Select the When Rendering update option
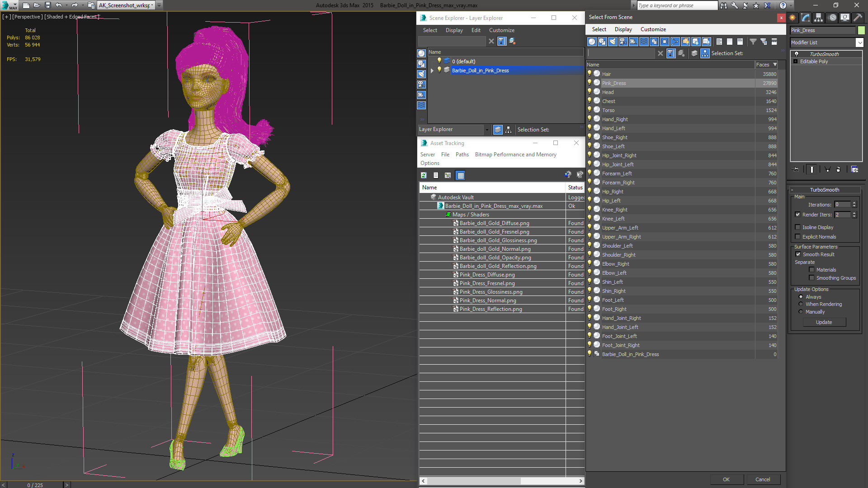 click(x=801, y=304)
